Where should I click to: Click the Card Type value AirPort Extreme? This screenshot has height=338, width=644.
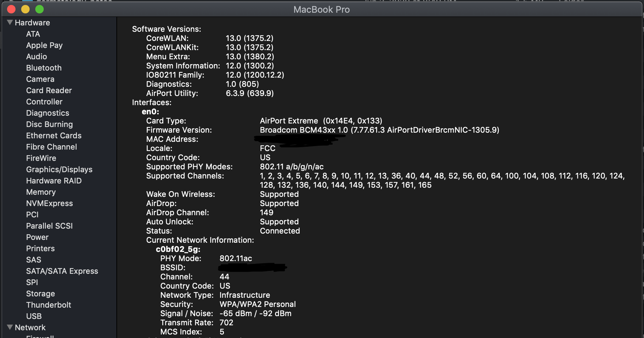pos(321,121)
